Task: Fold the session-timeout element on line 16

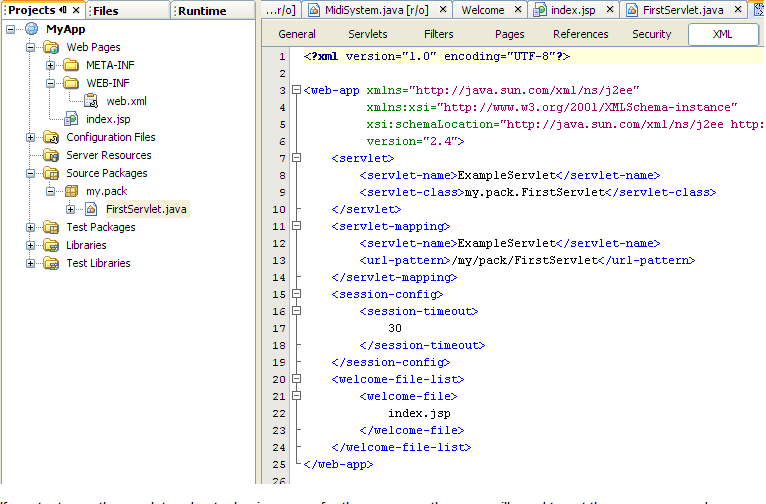Action: [x=296, y=311]
